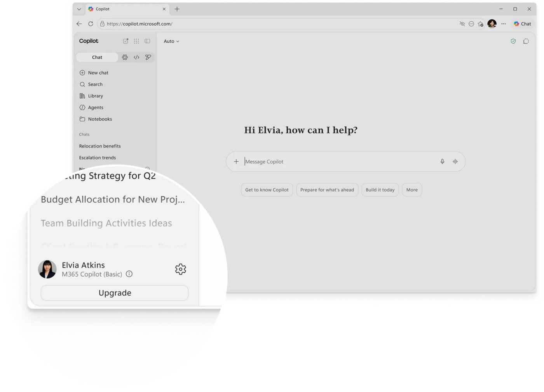This screenshot has width=544, height=392.
Task: Click the Upgrade button
Action: 115,293
